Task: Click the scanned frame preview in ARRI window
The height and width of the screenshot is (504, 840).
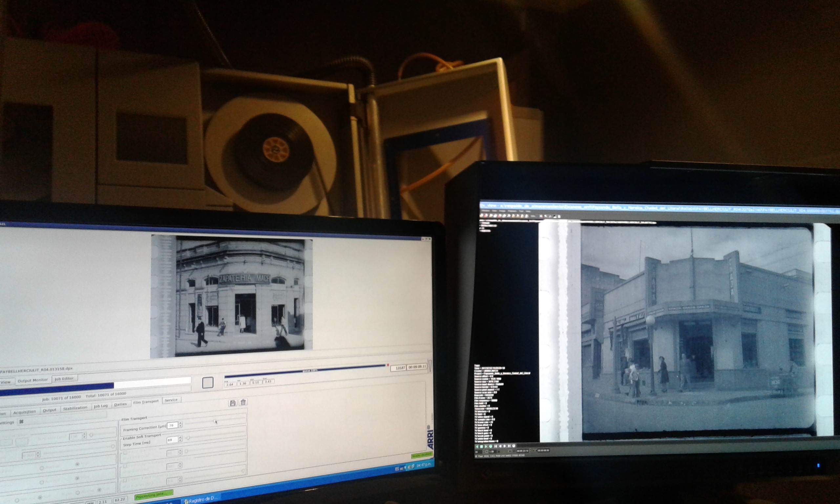Action: (231, 296)
